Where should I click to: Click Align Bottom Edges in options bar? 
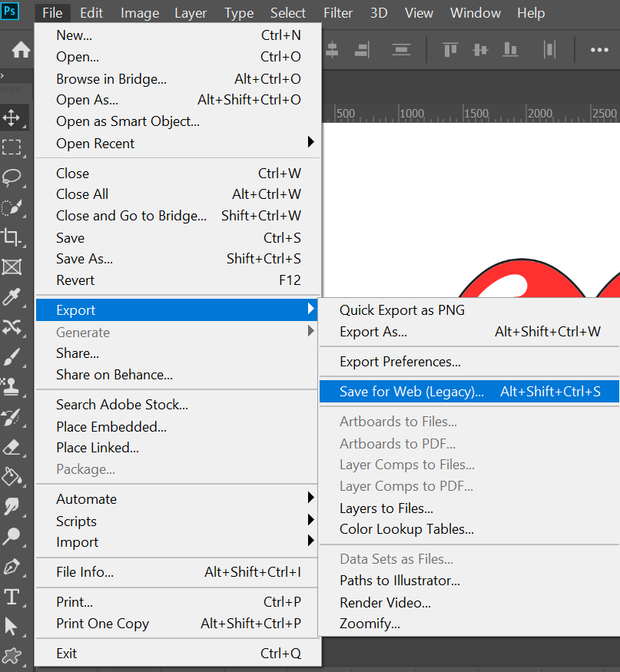pos(510,50)
